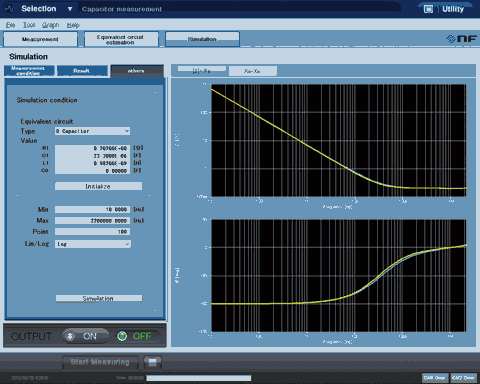This screenshot has width=480, height=384.
Task: Click the 'Simulation condition' heading
Action: (47, 100)
